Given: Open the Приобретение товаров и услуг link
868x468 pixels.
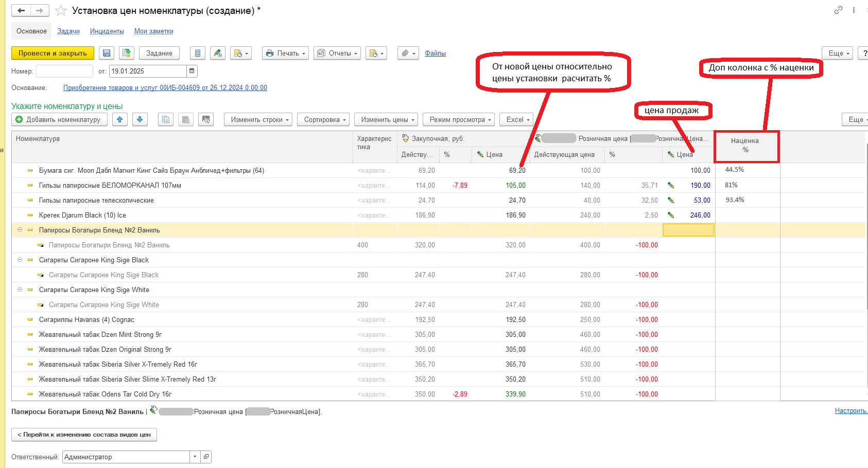Looking at the screenshot, I should (165, 87).
